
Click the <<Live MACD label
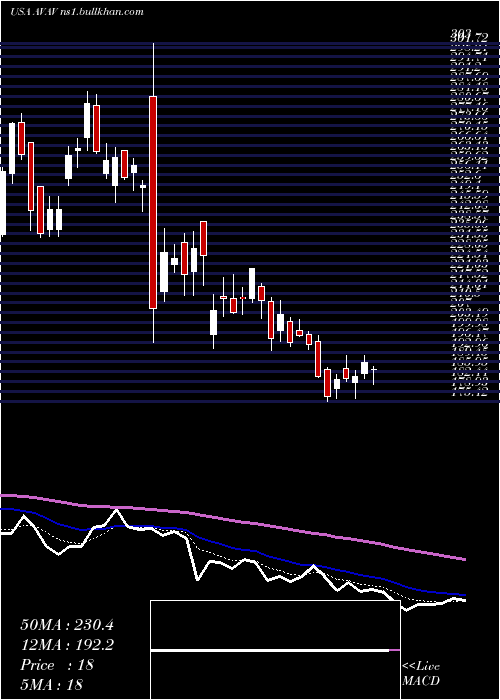(x=421, y=674)
